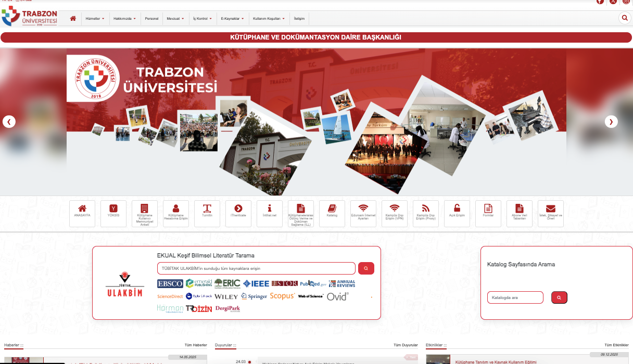Click the Ovid logo
Viewport: 633px width, 364px height.
point(338,296)
